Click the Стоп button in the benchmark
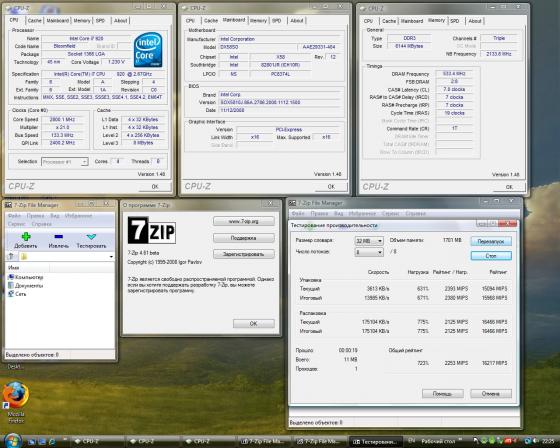Screen dimensions: 560x448 (x=491, y=256)
